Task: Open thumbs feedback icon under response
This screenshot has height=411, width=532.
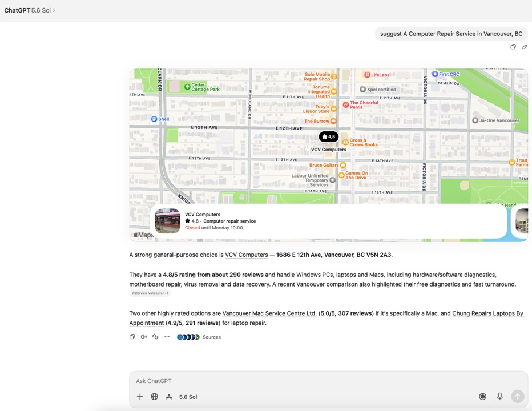Action: click(155, 337)
